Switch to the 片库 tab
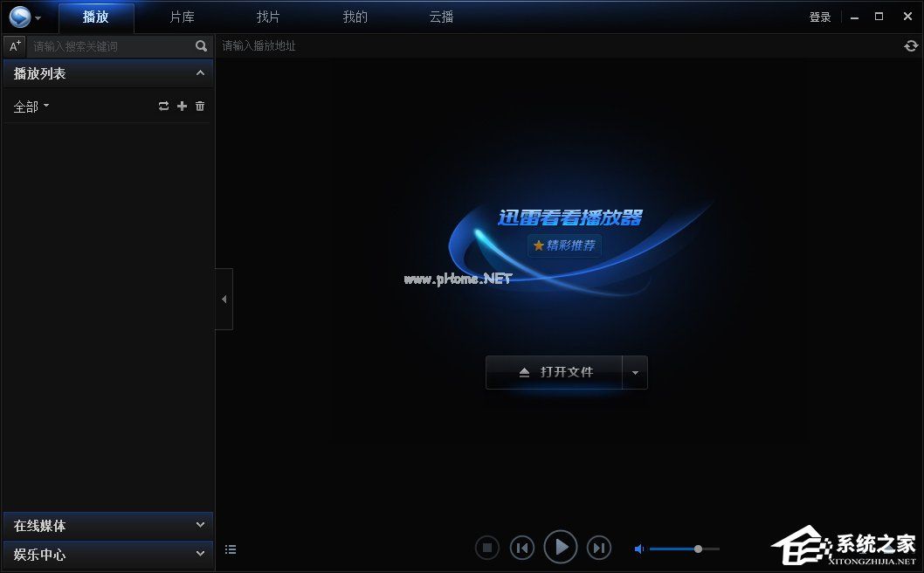 pos(181,17)
